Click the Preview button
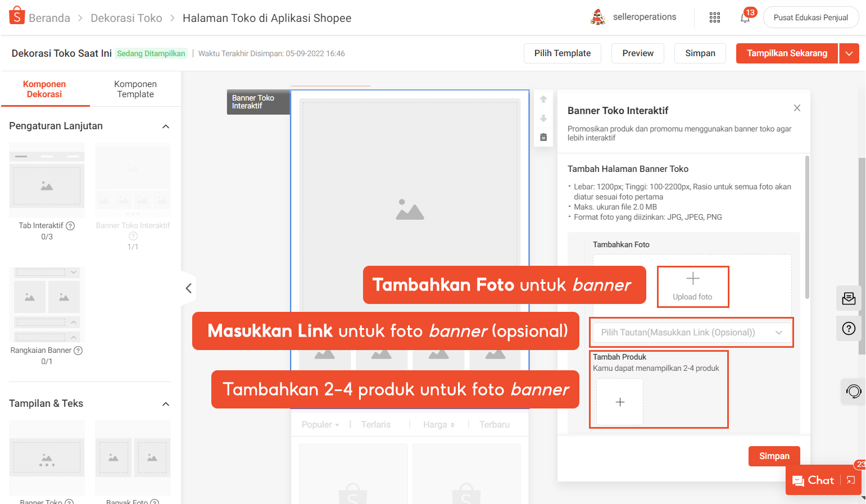Screen dimensions: 866x504 coord(638,53)
